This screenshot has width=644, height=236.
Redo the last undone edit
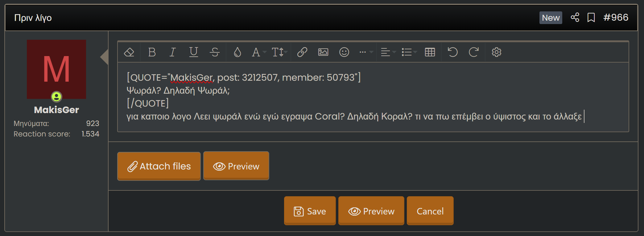[473, 52]
